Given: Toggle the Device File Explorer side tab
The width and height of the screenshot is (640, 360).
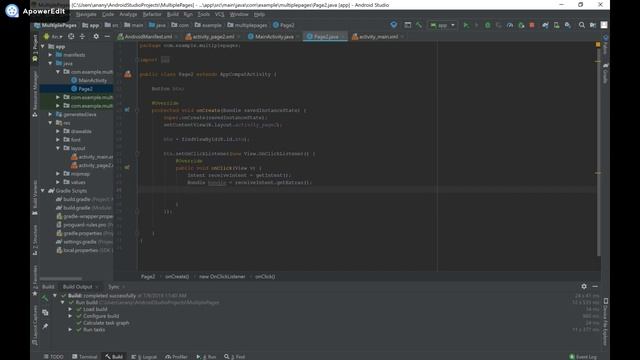Looking at the screenshot, I should (605, 322).
